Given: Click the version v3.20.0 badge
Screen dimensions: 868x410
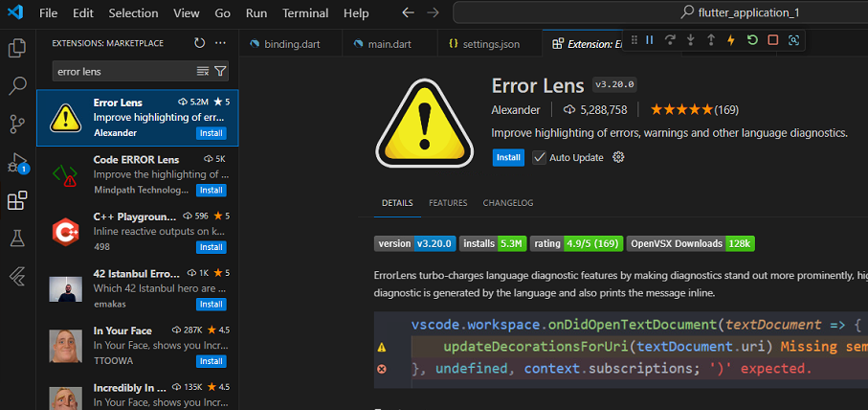Looking at the screenshot, I should pos(414,243).
